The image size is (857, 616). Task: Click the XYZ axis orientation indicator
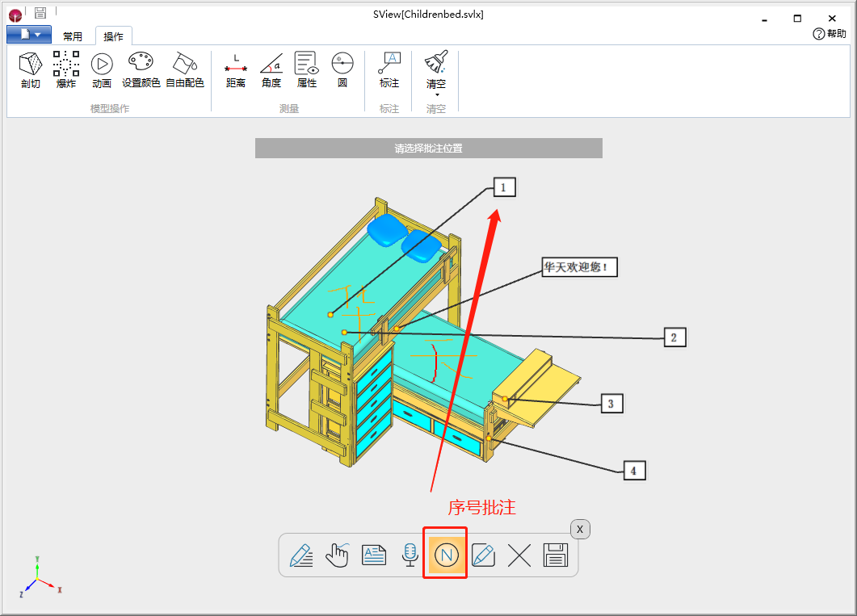coord(40,578)
